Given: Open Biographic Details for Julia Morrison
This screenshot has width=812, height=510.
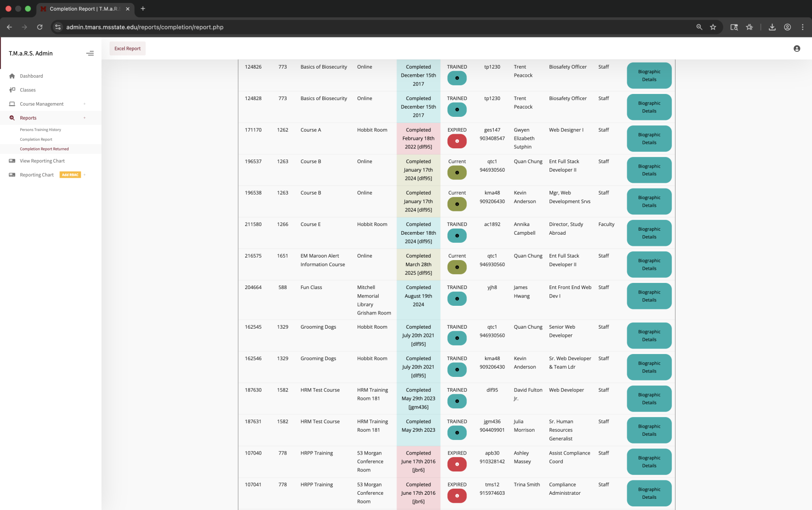Looking at the screenshot, I should click(649, 430).
